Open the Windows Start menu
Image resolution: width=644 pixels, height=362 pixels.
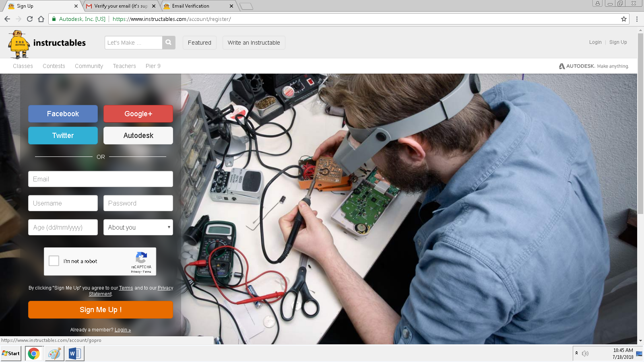click(x=11, y=354)
